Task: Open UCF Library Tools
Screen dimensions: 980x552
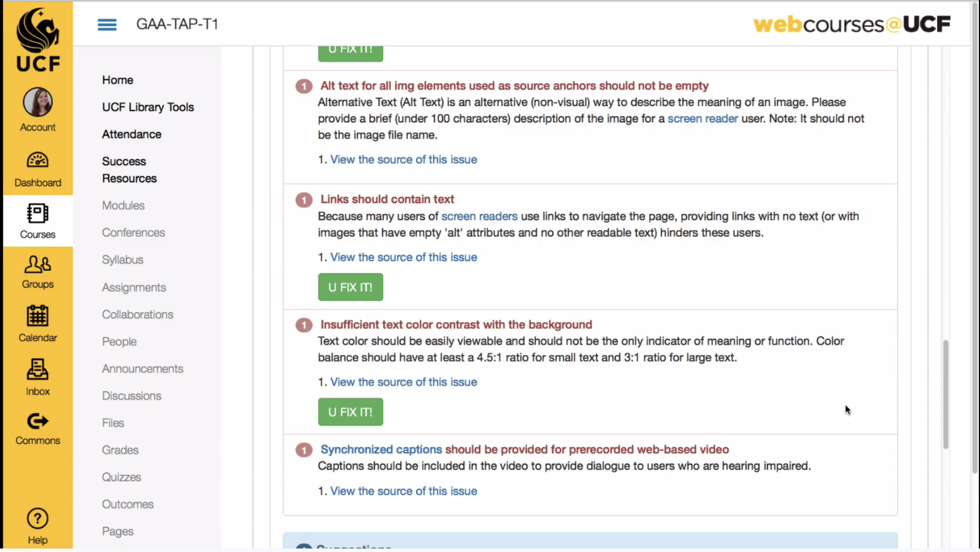Action: coord(148,107)
